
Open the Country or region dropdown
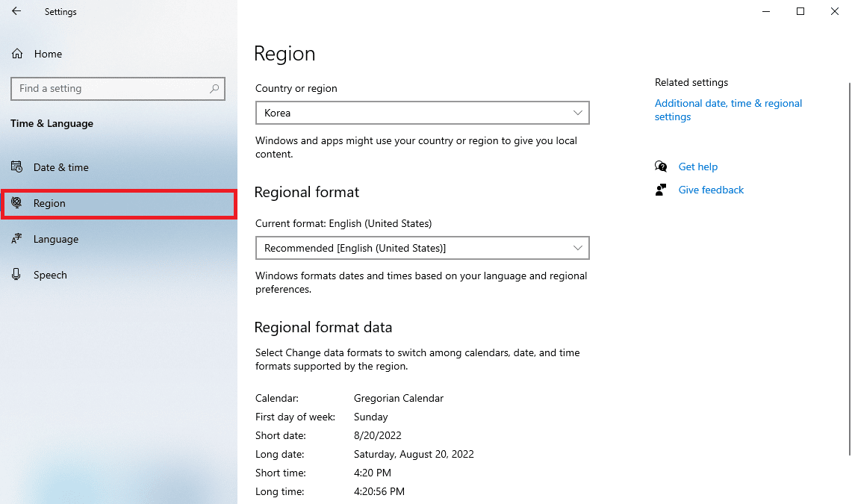[x=422, y=113]
